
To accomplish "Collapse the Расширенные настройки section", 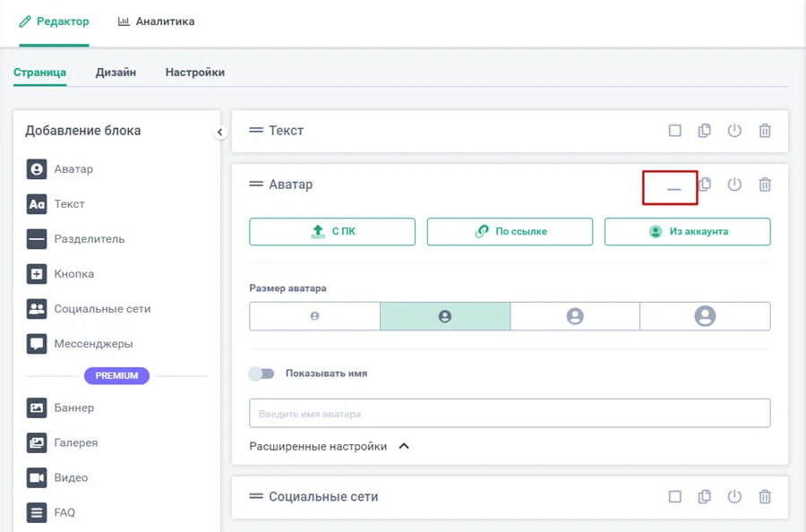I will coord(403,446).
